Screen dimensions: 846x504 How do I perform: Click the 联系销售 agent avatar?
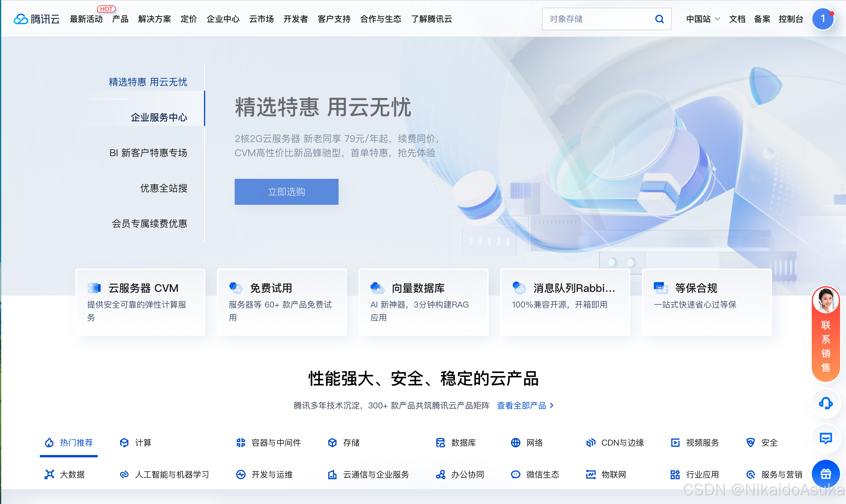826,300
